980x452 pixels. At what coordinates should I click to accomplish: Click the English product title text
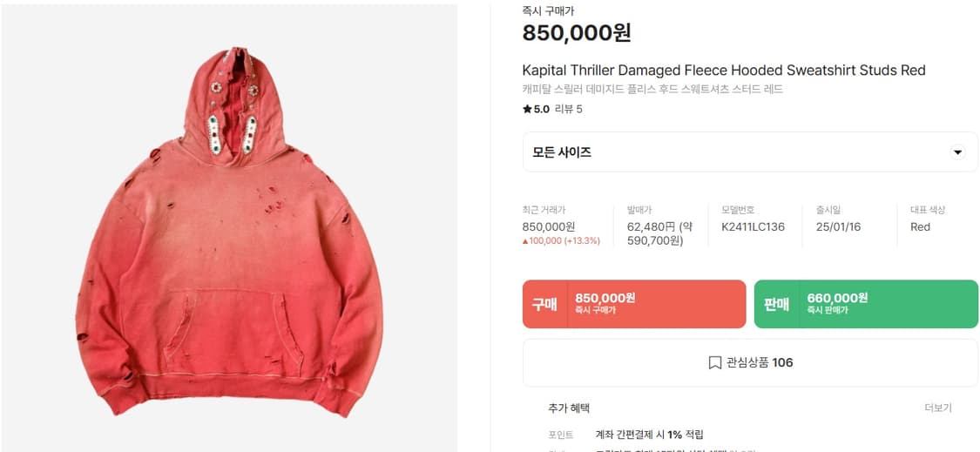coord(724,70)
